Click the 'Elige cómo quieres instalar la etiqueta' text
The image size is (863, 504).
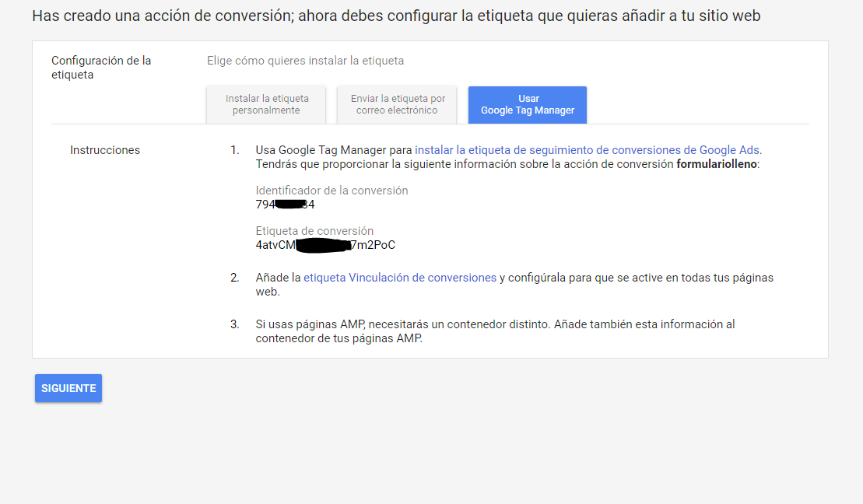(x=305, y=61)
